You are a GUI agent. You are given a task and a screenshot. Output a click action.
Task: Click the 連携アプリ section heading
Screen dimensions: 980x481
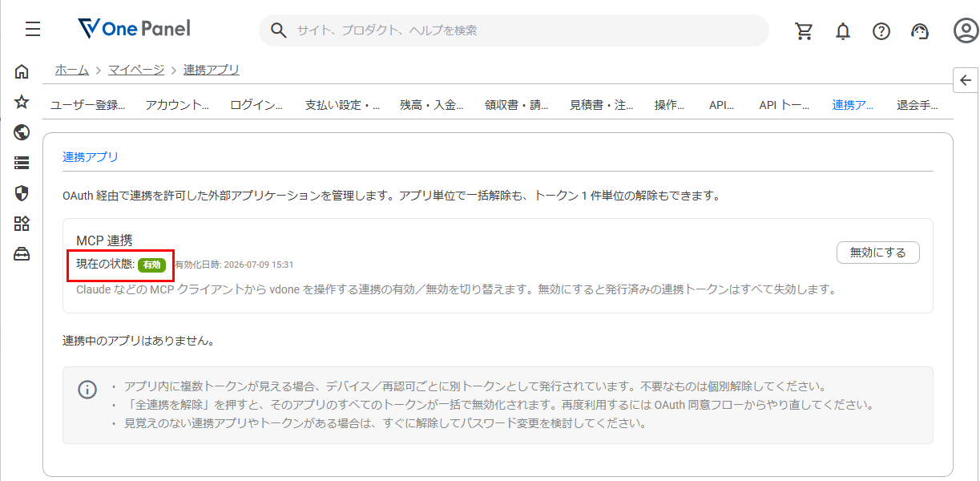coord(91,157)
